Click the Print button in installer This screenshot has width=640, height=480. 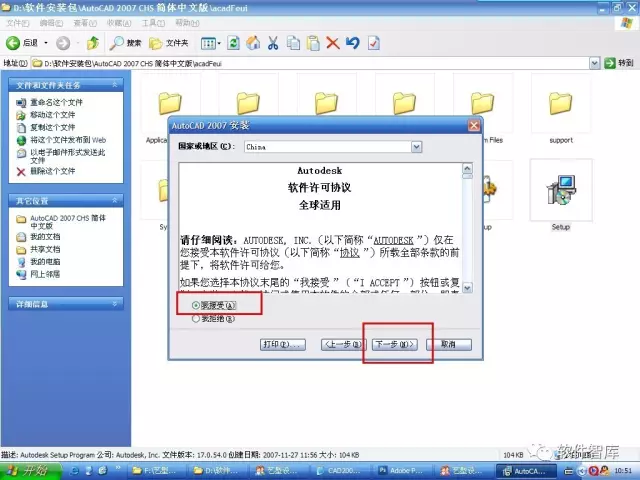282,344
